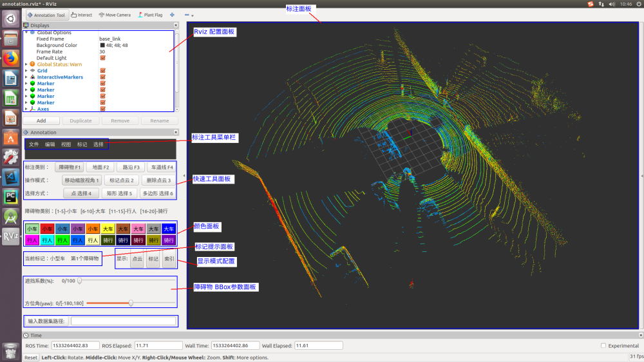Open the 视图 menu
Image resolution: width=644 pixels, height=362 pixels.
point(66,144)
